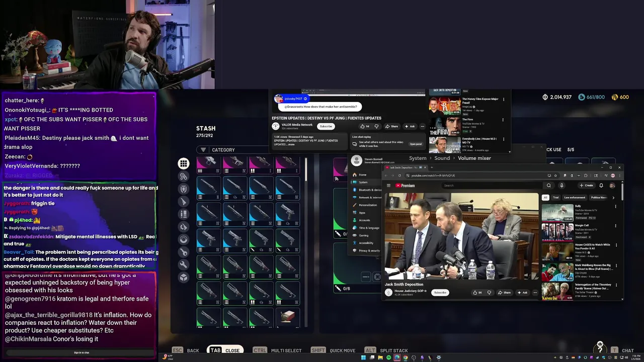Like the Jack Smith Deposition video
This screenshot has height=362, width=644.
477,293
